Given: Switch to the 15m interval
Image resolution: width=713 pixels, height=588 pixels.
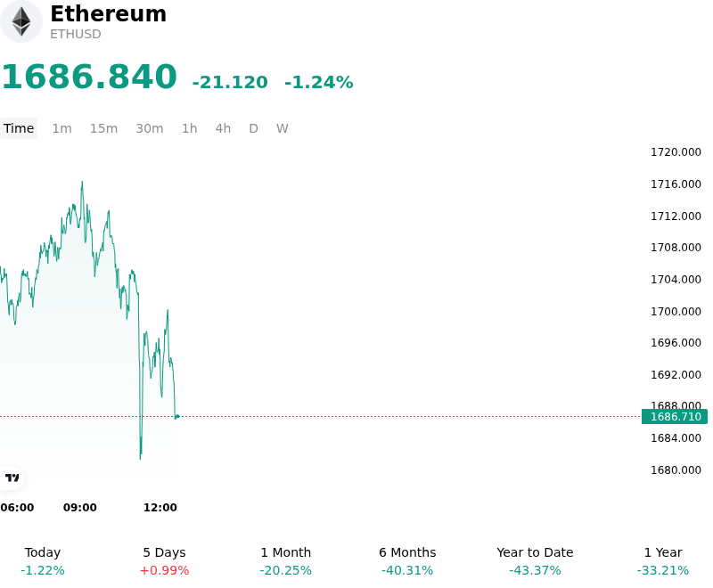Looking at the screenshot, I should click(x=103, y=128).
